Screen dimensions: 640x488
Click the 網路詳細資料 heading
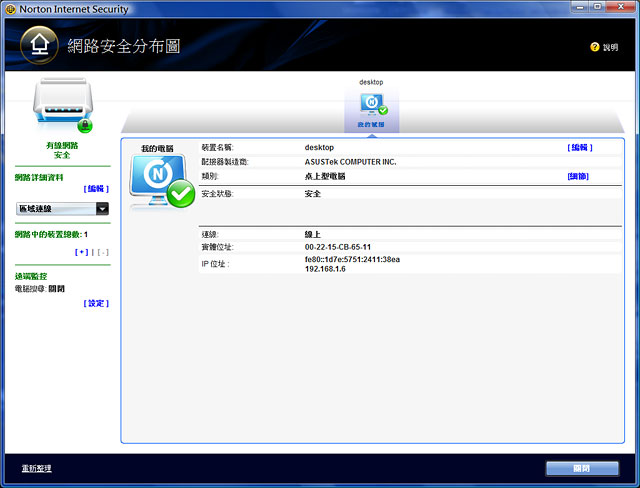[39, 177]
